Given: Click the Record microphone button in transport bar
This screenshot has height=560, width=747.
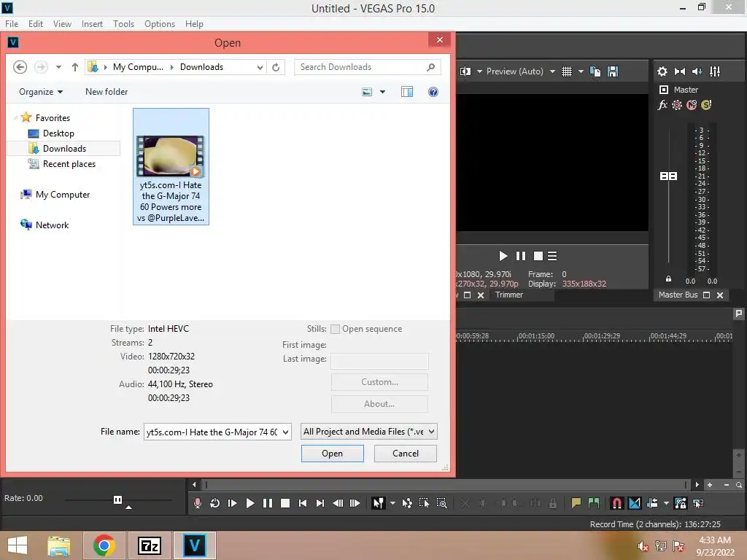Looking at the screenshot, I should click(x=197, y=503).
